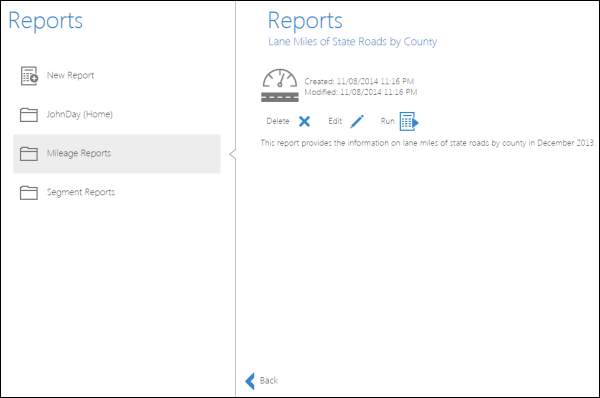This screenshot has height=398, width=600.
Task: Select the Mileage Reports label
Action: pos(79,153)
